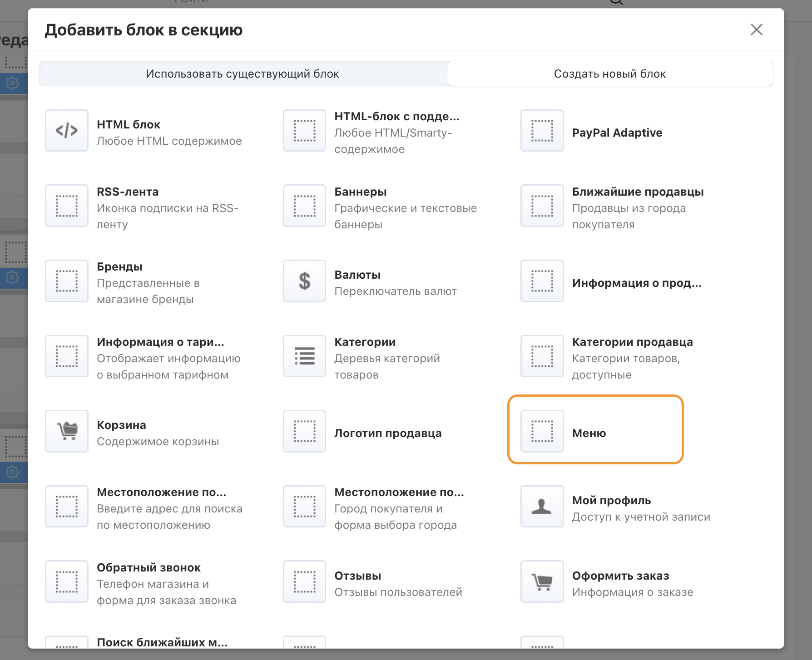
Task: Open the Создать новый блок tab
Action: pyautogui.click(x=609, y=74)
